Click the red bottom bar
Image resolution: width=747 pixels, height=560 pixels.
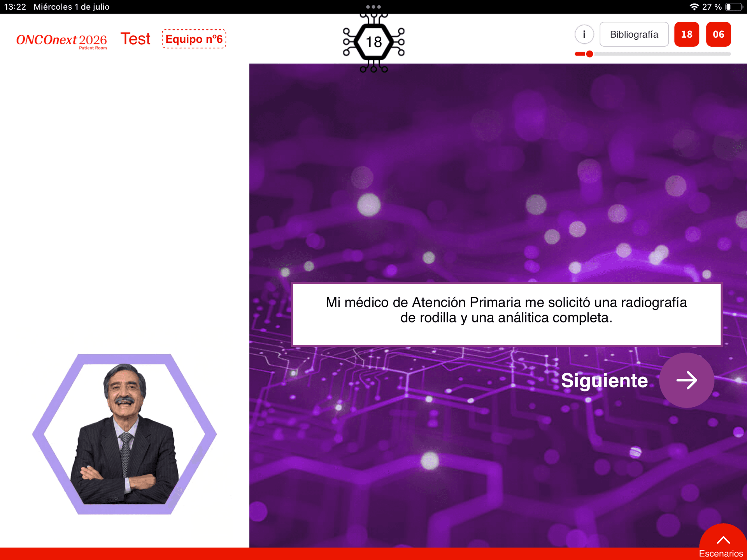pos(350,554)
